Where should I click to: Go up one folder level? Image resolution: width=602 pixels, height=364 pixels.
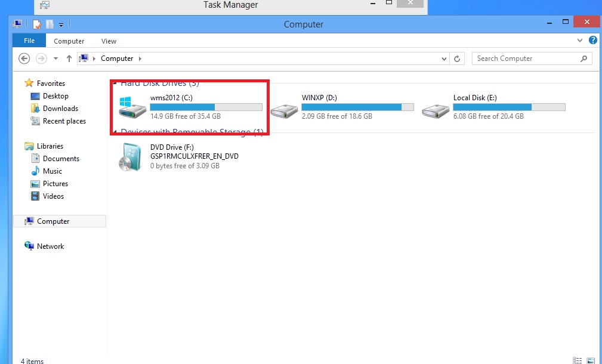[69, 58]
